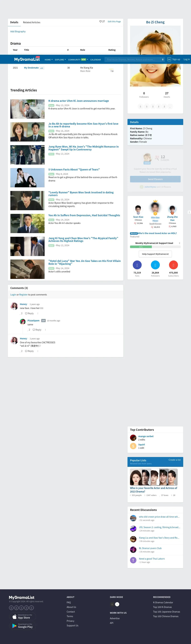Expand the HOME dropdown menu

pos(49,60)
